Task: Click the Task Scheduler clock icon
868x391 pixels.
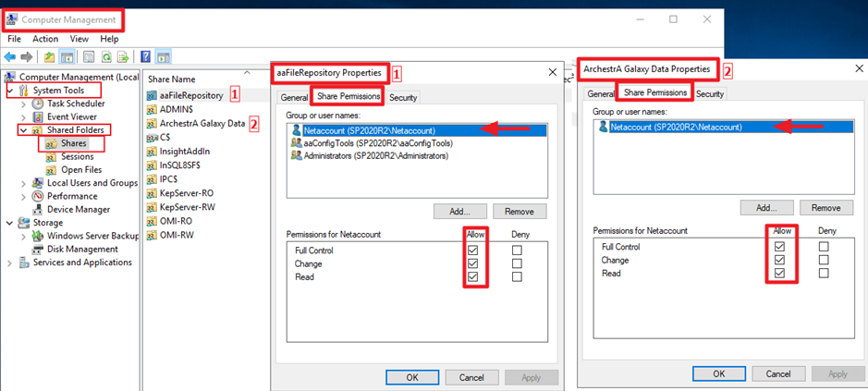Action: [38, 104]
